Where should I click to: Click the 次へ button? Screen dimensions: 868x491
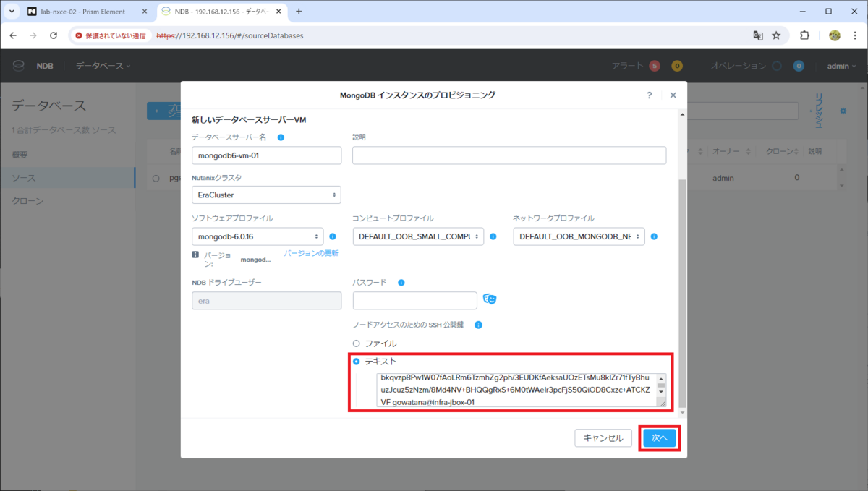[659, 438]
